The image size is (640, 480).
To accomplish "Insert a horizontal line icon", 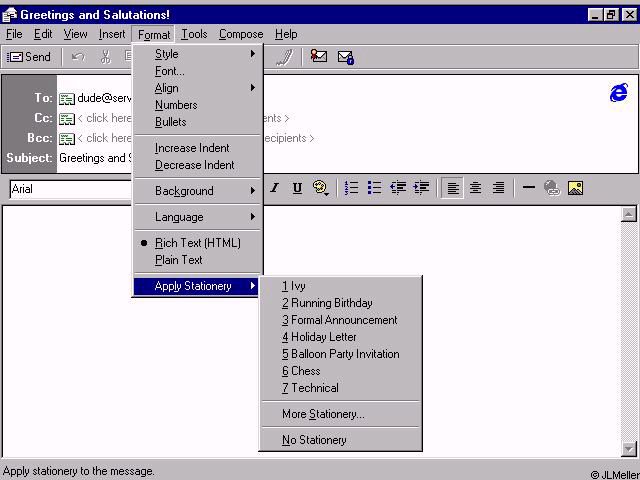I will click(529, 188).
